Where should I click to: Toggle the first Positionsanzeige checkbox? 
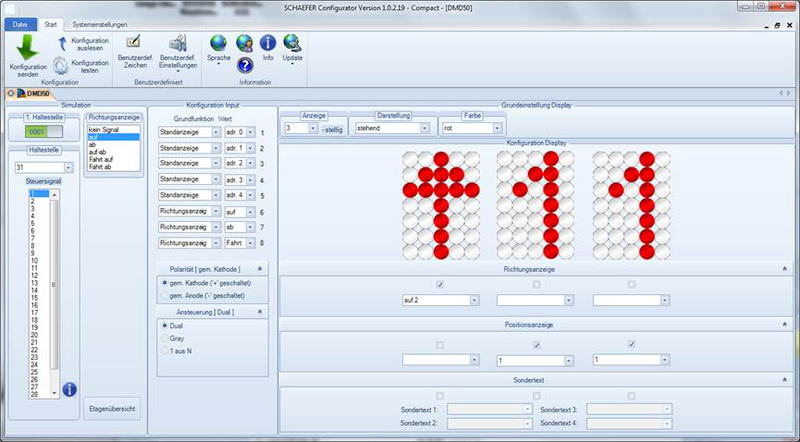(440, 345)
